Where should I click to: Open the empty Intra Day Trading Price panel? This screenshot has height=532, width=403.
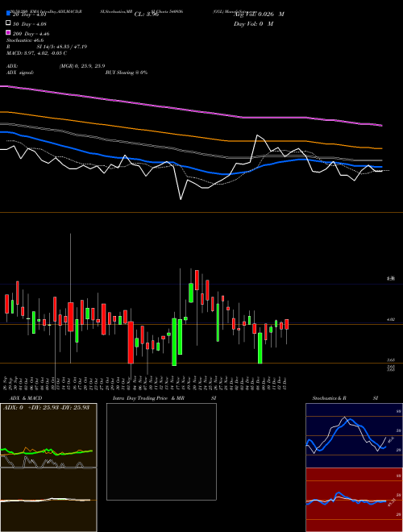[x=161, y=451]
